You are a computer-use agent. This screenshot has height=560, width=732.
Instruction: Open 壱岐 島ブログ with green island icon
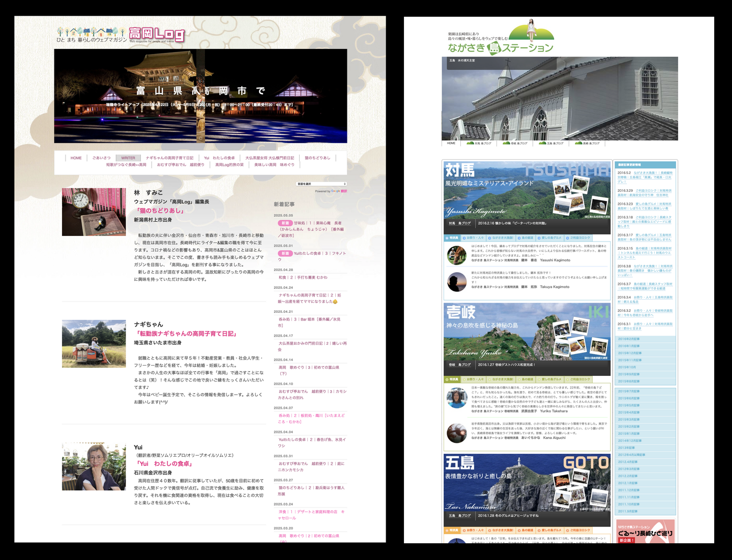pos(515,143)
